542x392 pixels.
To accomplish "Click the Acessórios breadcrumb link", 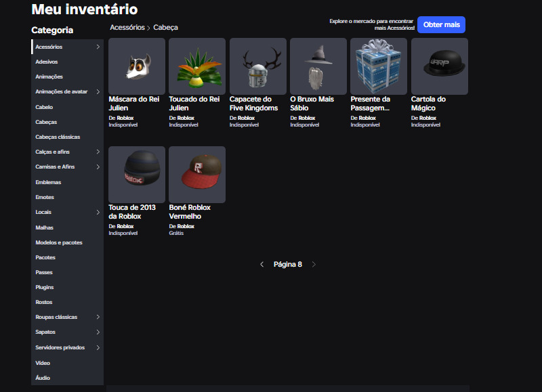I will coord(127,27).
